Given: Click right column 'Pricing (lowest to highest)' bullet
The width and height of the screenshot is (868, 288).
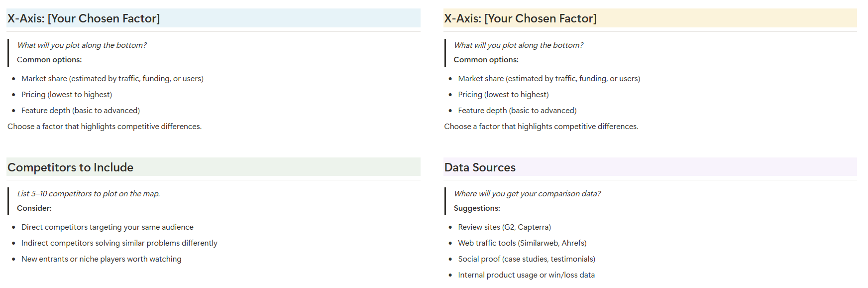Looking at the screenshot, I should tap(503, 95).
